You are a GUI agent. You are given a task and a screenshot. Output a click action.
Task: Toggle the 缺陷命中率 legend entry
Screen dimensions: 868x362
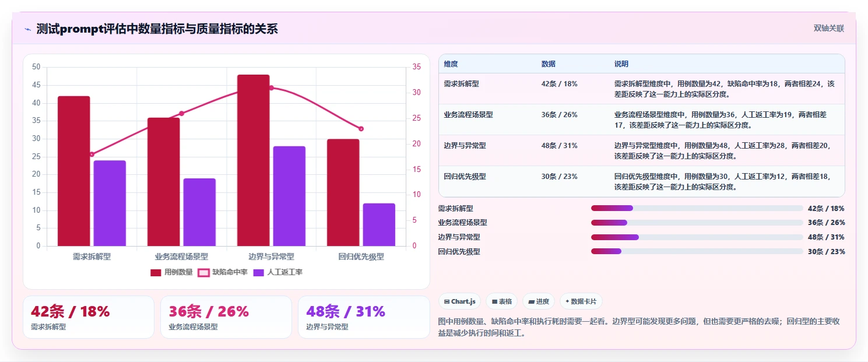(223, 272)
